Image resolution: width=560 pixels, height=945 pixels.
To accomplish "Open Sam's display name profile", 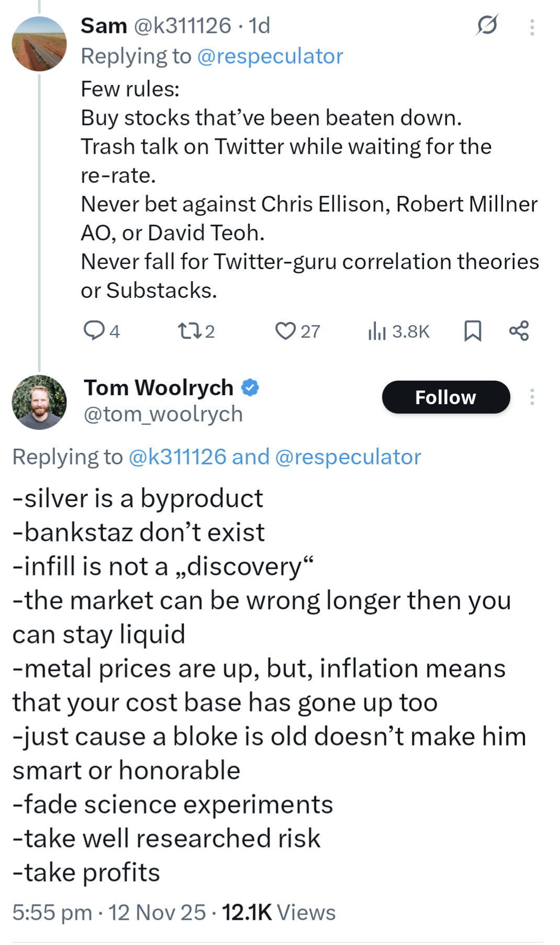I will click(x=104, y=25).
